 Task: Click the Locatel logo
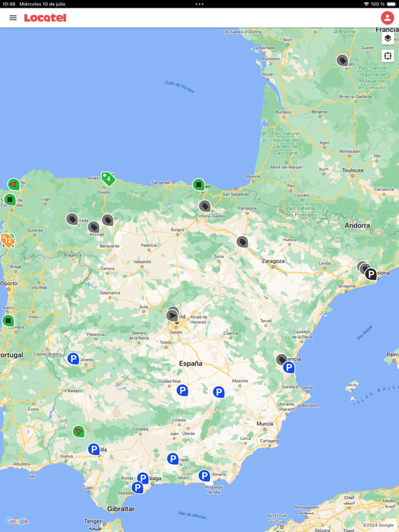45,17
